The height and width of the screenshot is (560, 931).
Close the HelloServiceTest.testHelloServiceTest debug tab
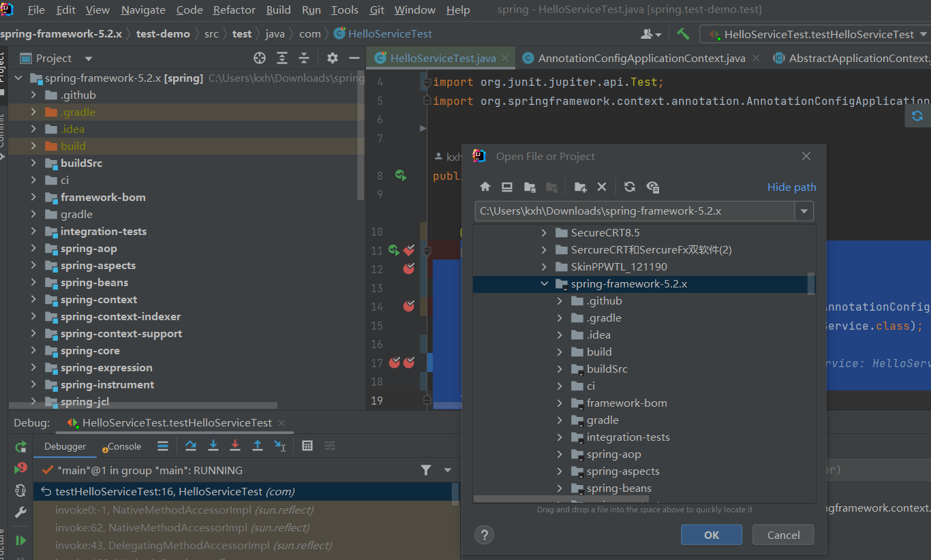[x=281, y=423]
